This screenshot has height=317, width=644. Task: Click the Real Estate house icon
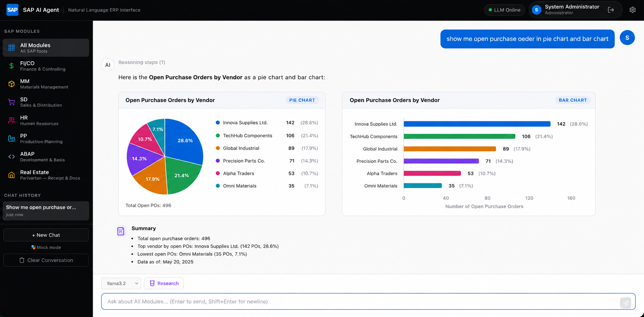click(x=12, y=175)
